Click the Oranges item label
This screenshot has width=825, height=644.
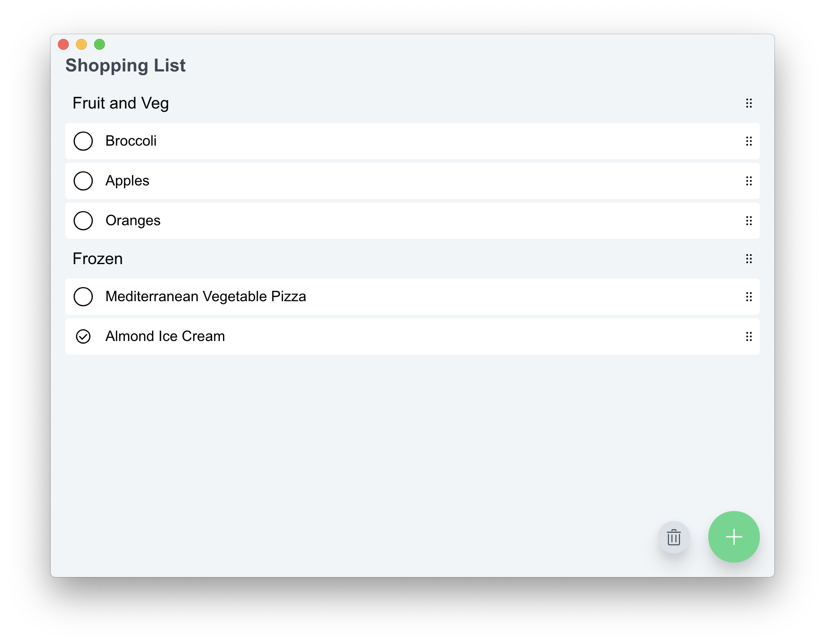click(133, 221)
